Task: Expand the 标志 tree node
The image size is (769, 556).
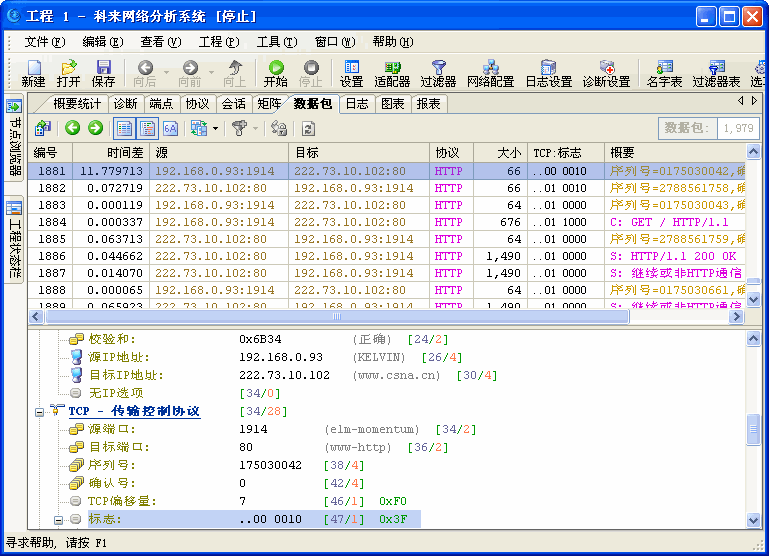Action: click(59, 519)
